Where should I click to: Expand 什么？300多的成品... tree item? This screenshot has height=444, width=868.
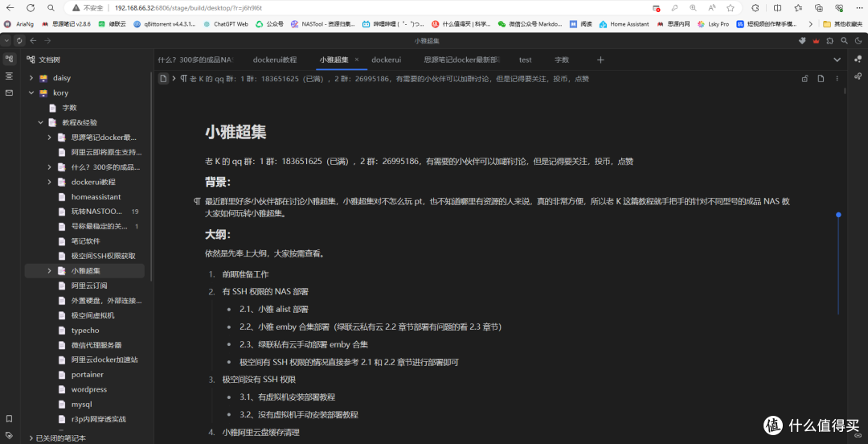click(49, 166)
